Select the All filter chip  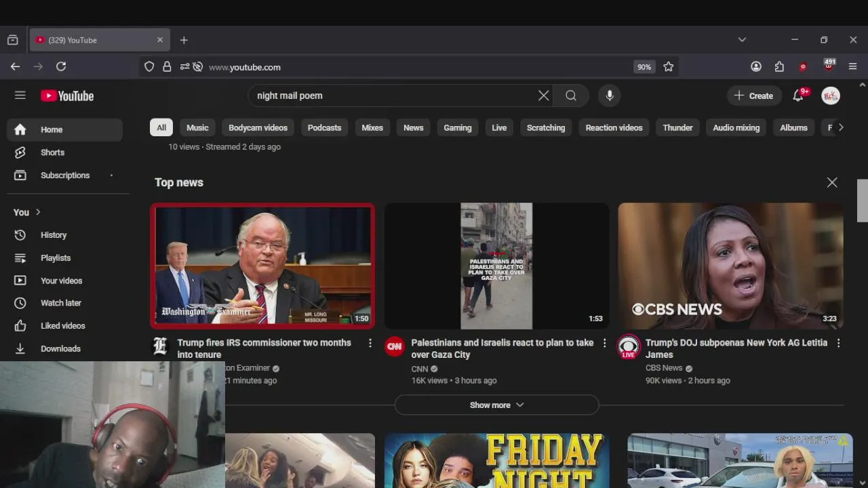coord(161,127)
